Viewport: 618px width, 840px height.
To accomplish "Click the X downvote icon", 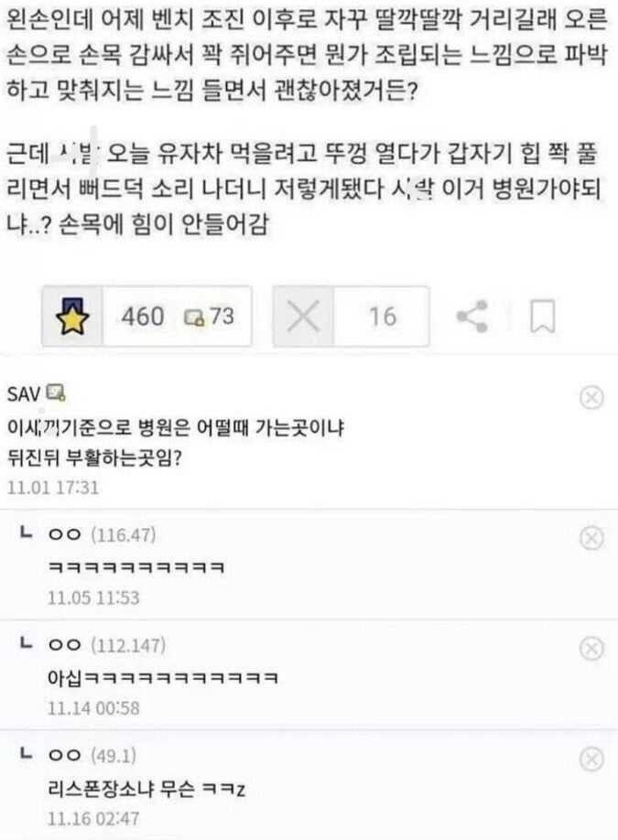I will [x=303, y=316].
